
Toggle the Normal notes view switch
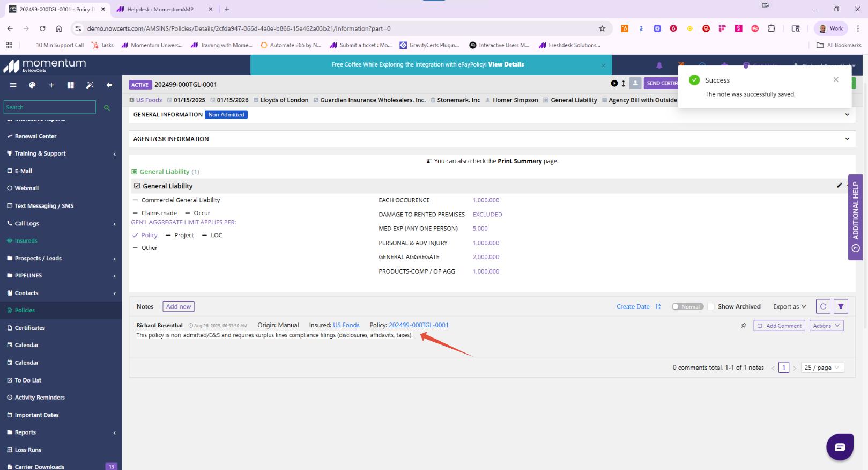click(687, 306)
